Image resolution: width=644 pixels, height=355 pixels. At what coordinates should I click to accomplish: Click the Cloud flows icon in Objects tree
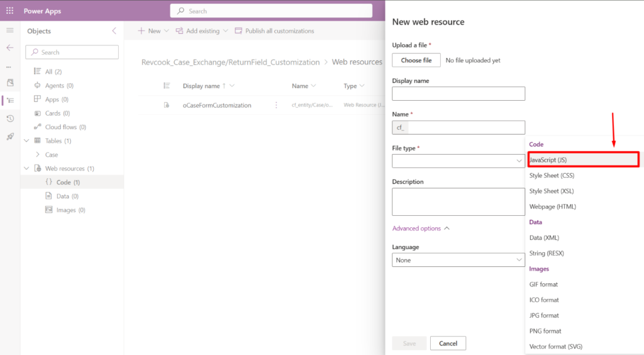[37, 127]
